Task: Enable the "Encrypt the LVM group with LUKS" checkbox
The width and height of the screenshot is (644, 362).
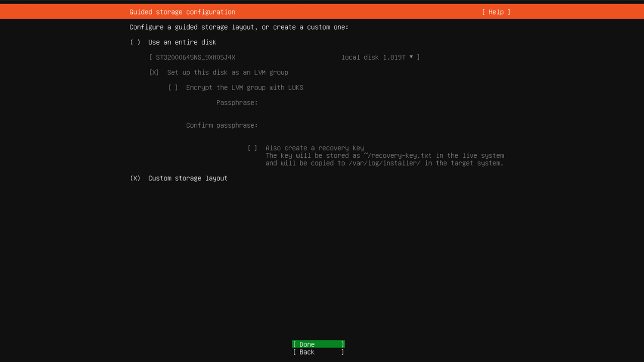Action: pos(173,87)
